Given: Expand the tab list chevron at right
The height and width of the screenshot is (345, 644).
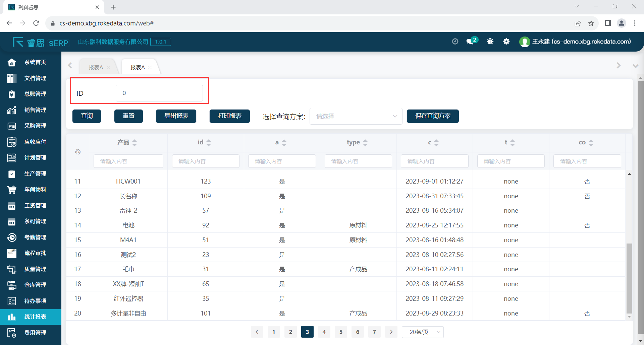Looking at the screenshot, I should coord(635,66).
